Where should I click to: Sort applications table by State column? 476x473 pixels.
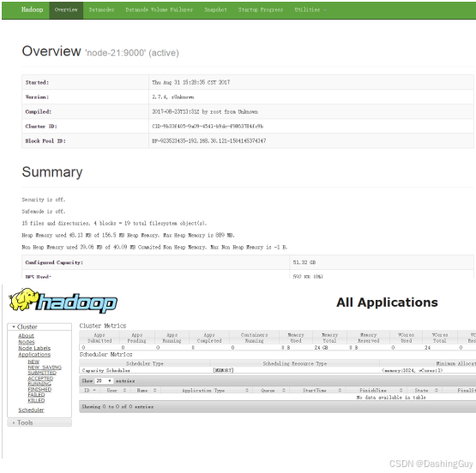coord(425,390)
